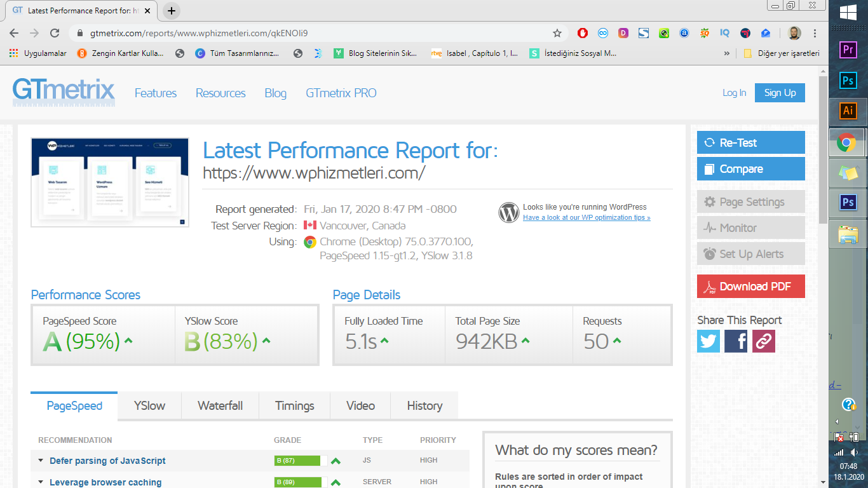
Task: Share this report on Twitter
Action: [x=709, y=341]
